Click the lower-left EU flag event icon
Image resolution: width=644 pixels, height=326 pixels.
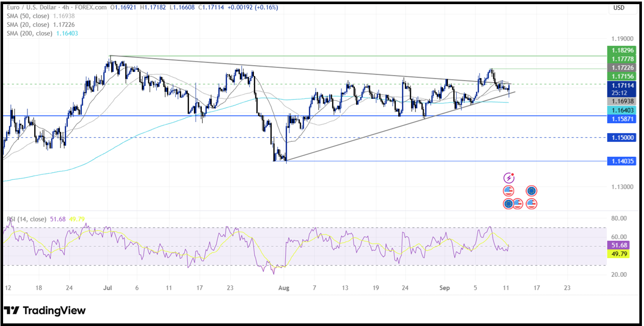(508, 204)
